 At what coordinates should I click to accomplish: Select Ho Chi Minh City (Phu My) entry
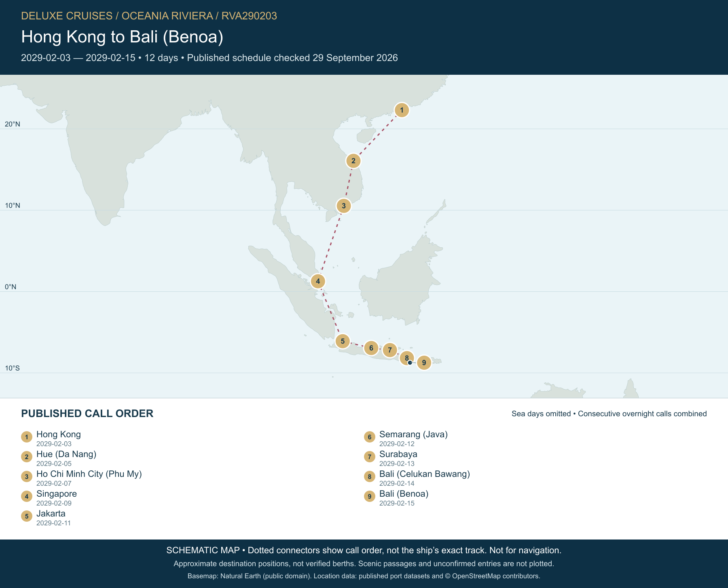click(89, 474)
